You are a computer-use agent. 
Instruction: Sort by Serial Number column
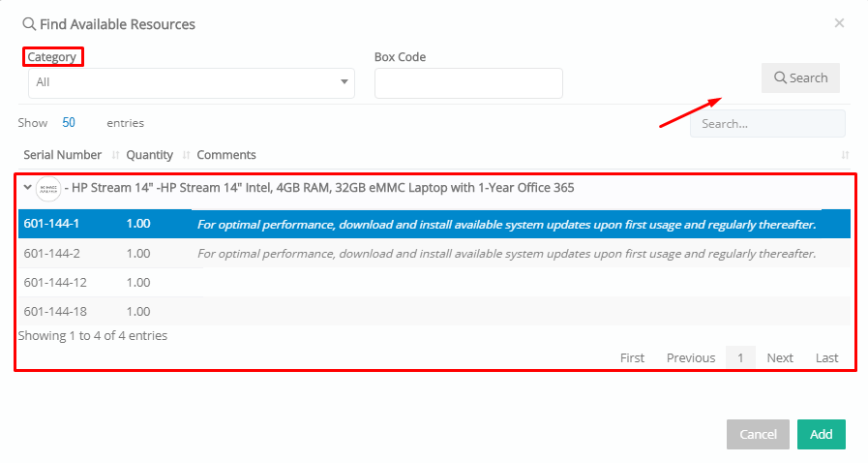click(x=63, y=155)
